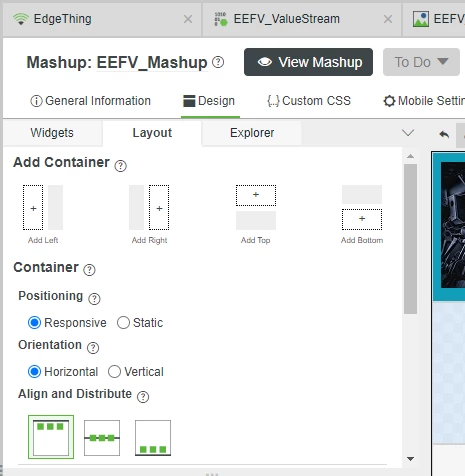
Task: Open the General Information tab
Action: [90, 101]
